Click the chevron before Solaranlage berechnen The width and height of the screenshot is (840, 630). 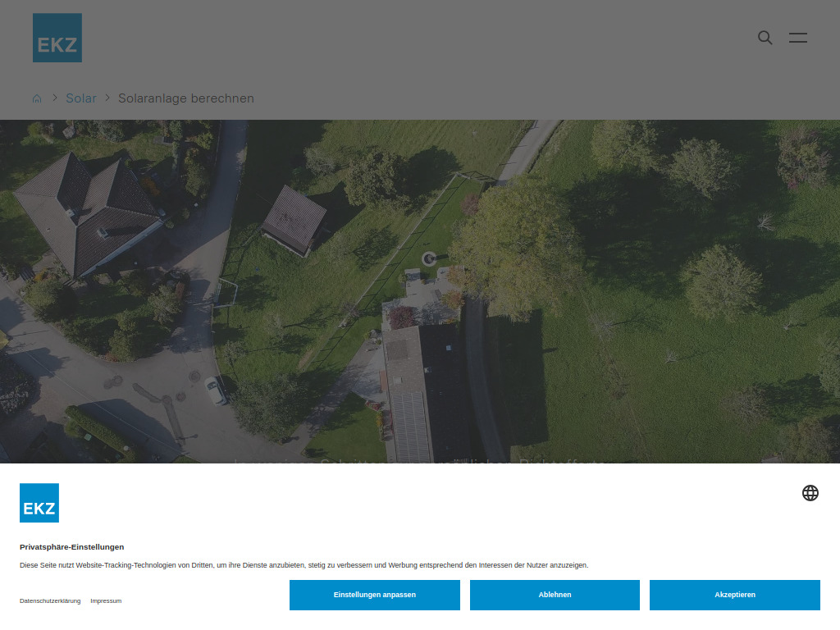coord(107,98)
